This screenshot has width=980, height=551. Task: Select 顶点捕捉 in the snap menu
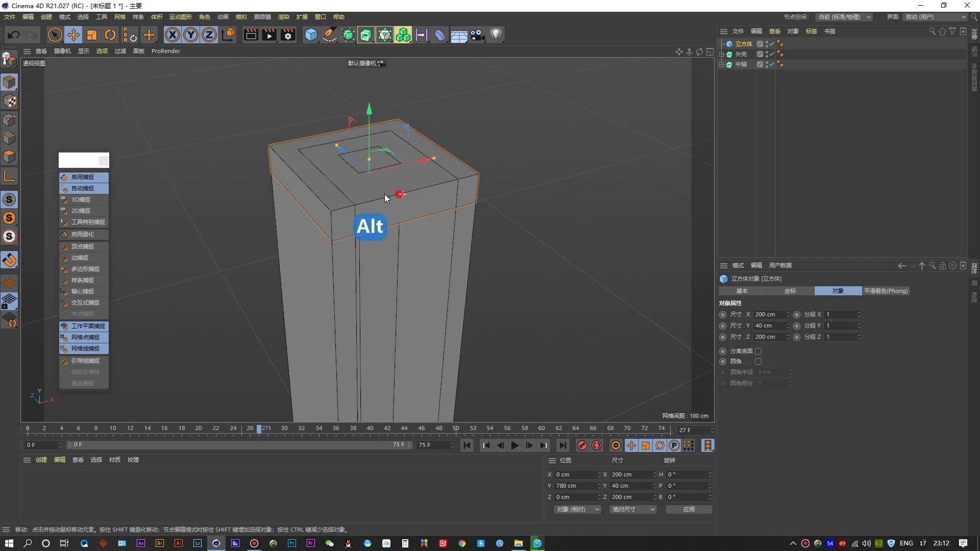click(84, 246)
